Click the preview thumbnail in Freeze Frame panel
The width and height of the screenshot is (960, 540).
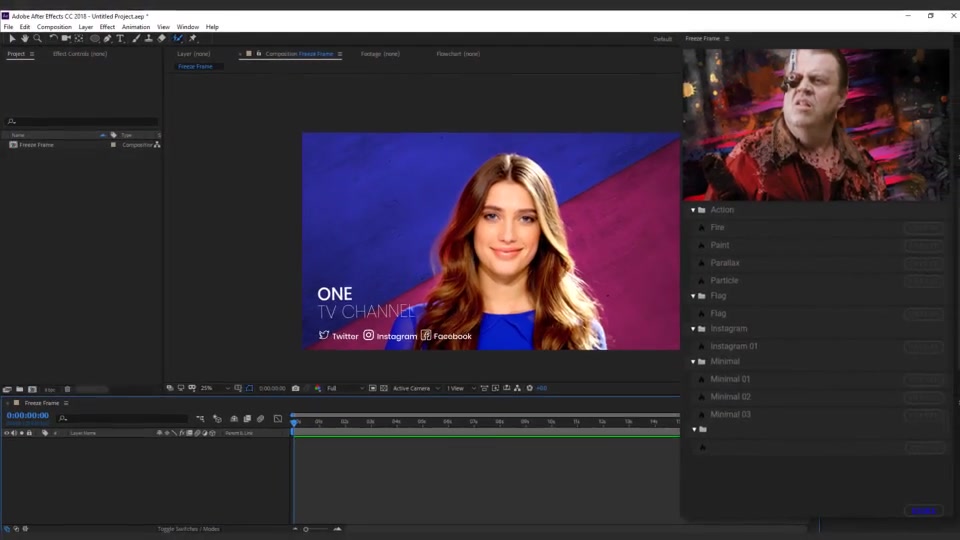pyautogui.click(x=816, y=125)
